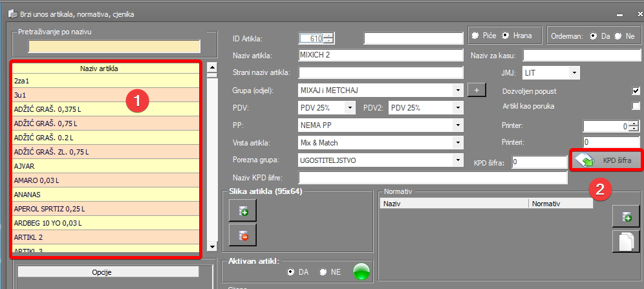
Task: Enable the Artikl kao poruka checkbox
Action: [x=636, y=106]
